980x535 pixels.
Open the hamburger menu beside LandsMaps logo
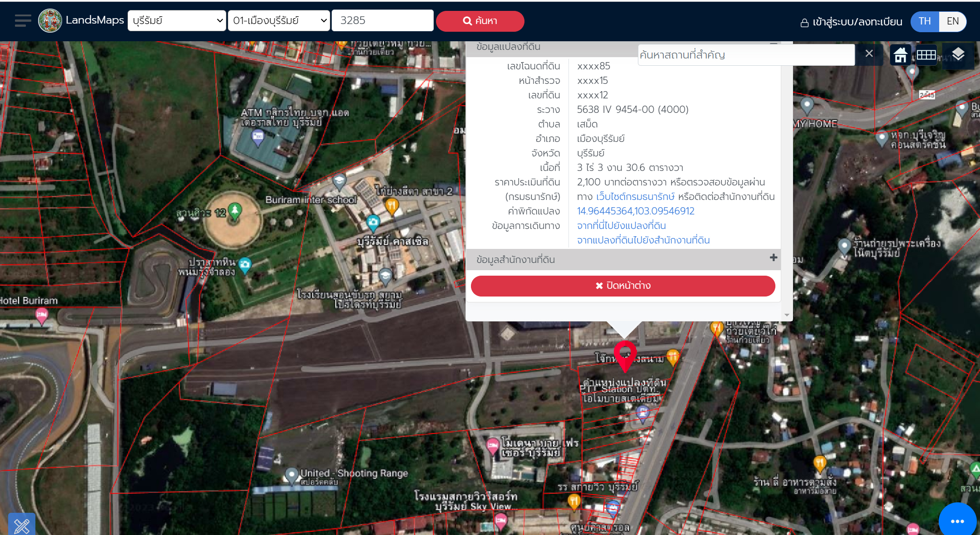point(23,21)
